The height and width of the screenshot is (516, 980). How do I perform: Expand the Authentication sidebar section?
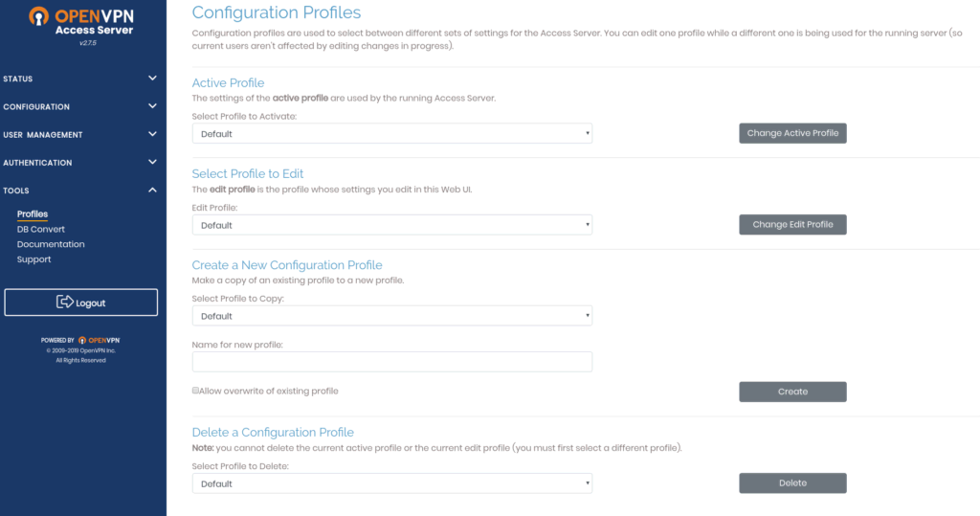152,163
